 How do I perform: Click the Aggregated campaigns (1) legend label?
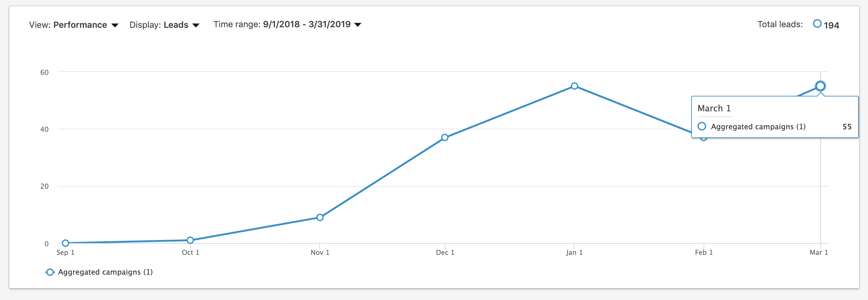pos(105,272)
